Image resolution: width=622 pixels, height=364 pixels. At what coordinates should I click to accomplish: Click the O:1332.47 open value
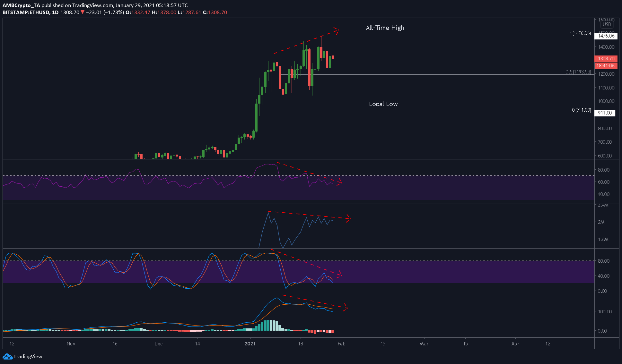138,13
